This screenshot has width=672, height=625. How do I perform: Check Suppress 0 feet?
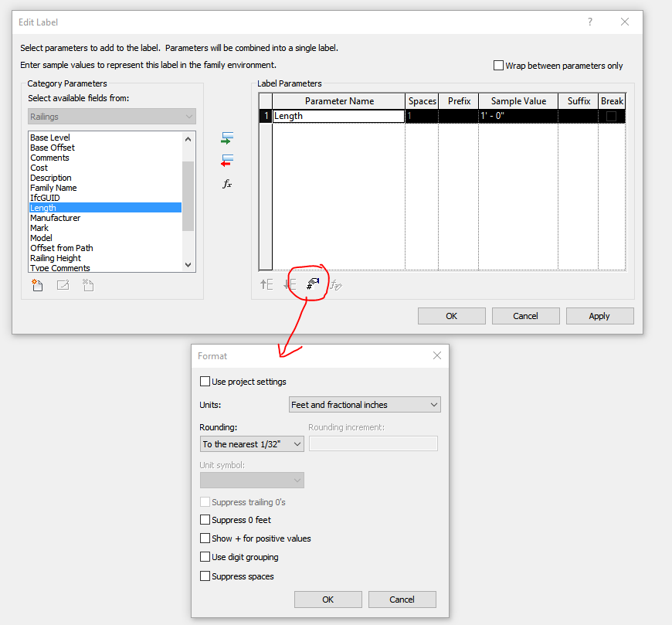pyautogui.click(x=205, y=520)
